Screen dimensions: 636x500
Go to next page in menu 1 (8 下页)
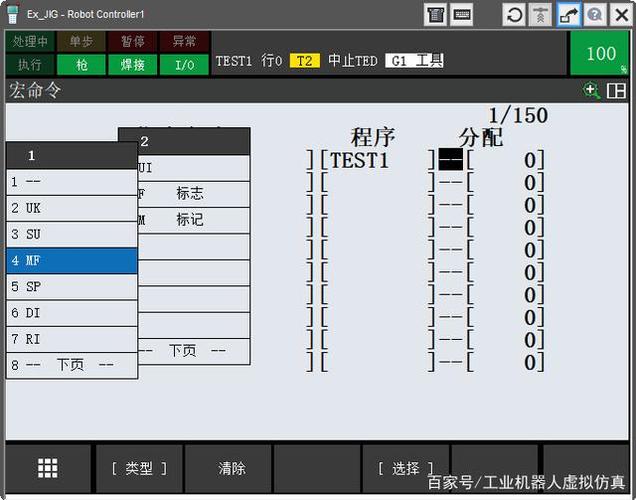click(72, 365)
